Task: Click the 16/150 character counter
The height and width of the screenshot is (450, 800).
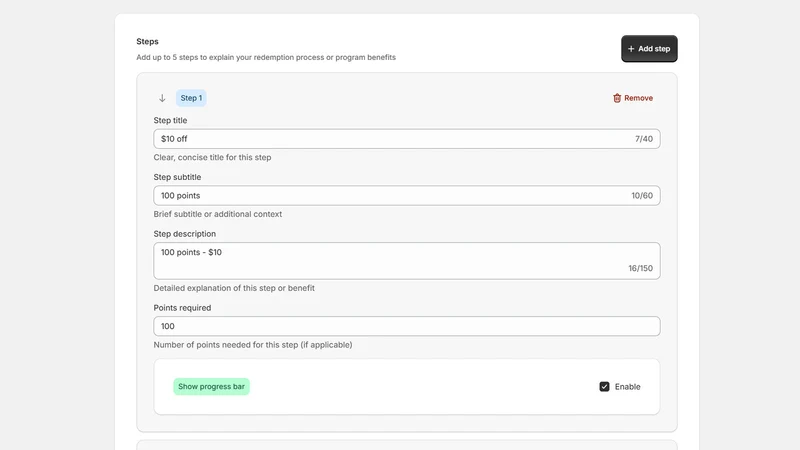Action: tap(640, 268)
